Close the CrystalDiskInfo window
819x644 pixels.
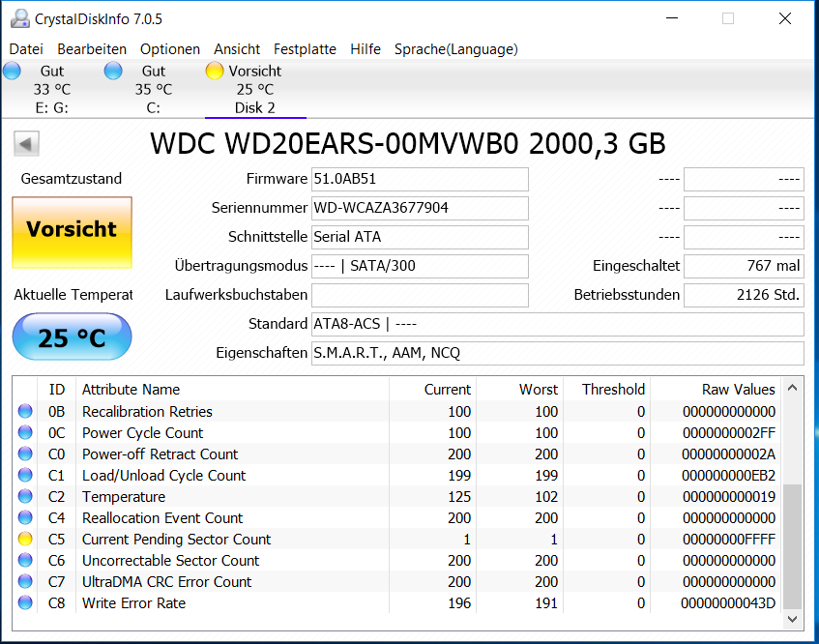coord(785,18)
